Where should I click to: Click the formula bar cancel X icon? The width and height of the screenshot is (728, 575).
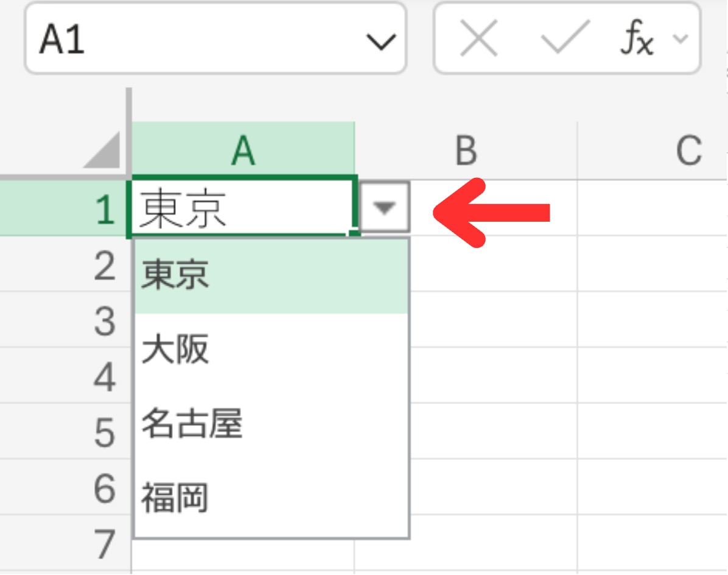[x=479, y=38]
